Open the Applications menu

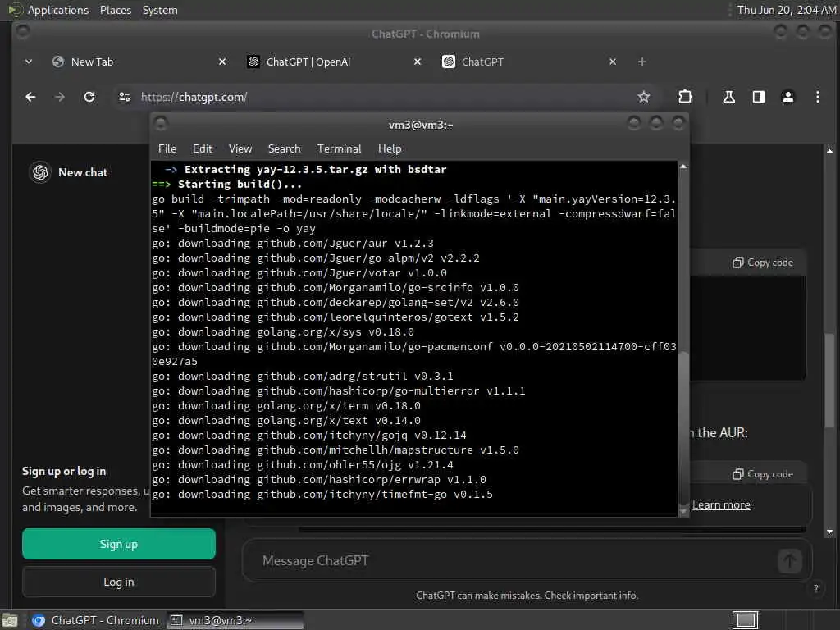coord(48,10)
